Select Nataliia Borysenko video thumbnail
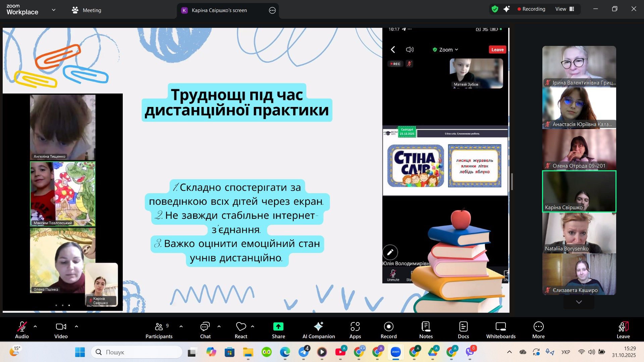The height and width of the screenshot is (362, 644). coord(579,233)
